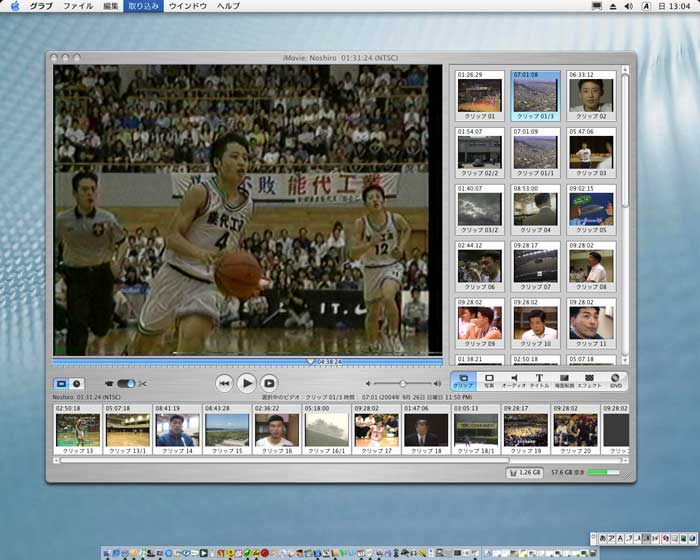Select クリップ 19 in the clip viewer

[526, 430]
